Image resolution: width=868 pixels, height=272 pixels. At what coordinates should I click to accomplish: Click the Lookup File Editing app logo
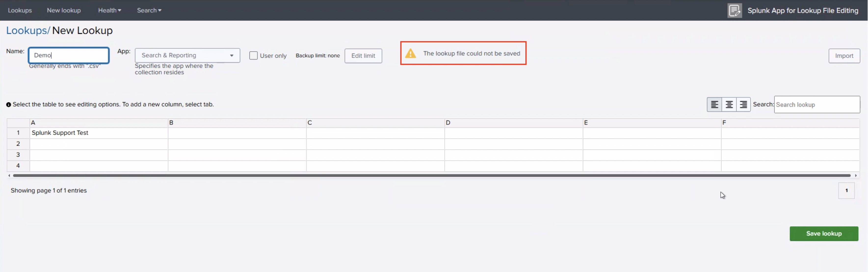coord(735,11)
